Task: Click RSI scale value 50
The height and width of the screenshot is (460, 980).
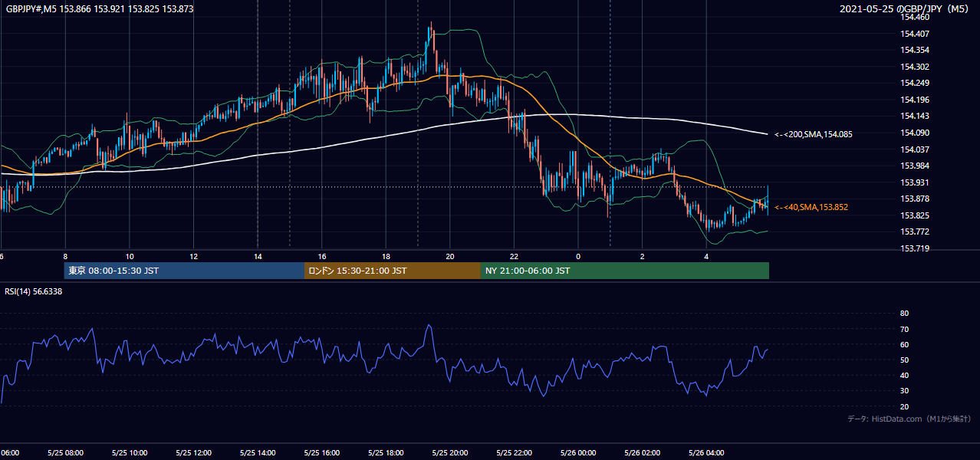Action: point(904,360)
